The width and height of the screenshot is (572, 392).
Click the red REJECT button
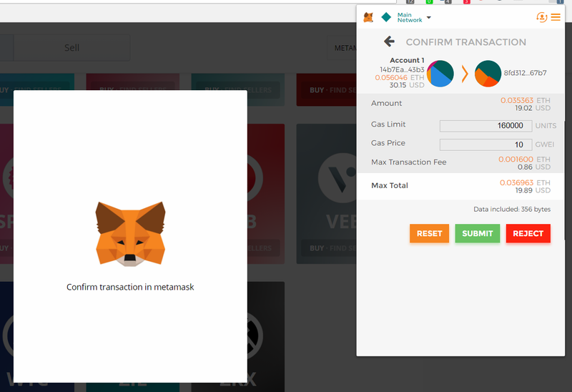click(x=528, y=234)
